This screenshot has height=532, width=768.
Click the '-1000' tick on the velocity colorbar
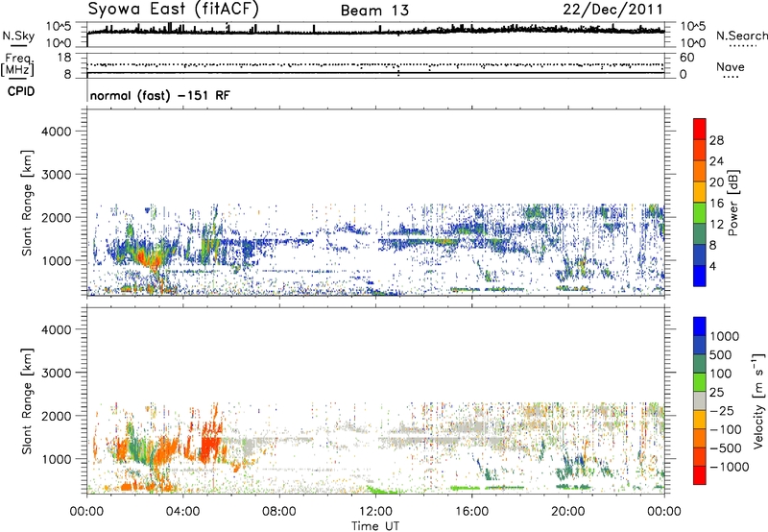(729, 467)
